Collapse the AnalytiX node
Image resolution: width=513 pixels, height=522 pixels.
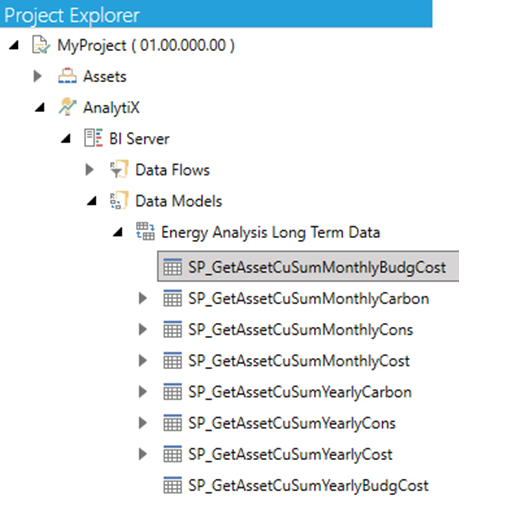coord(40,107)
